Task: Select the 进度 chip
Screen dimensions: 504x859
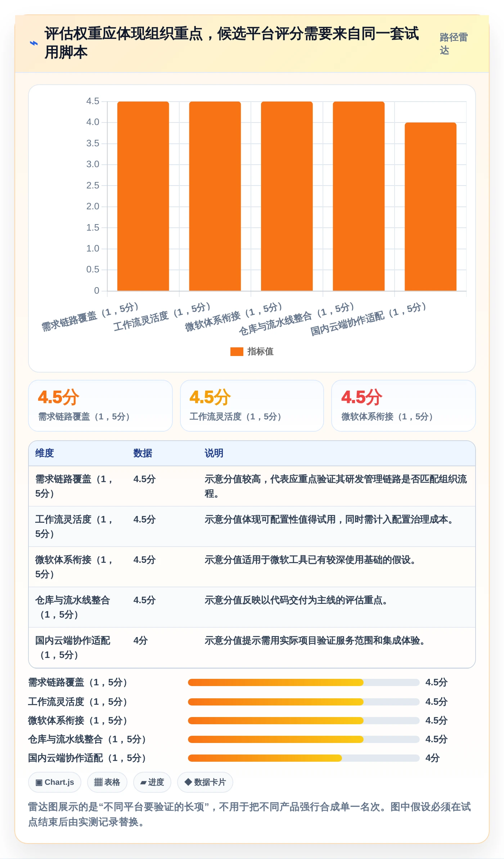Action: (x=152, y=782)
